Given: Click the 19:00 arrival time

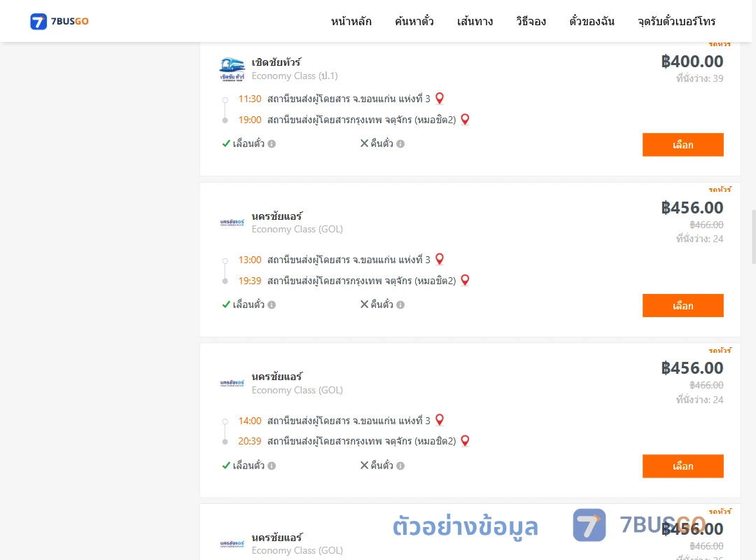Looking at the screenshot, I should pyautogui.click(x=250, y=120).
